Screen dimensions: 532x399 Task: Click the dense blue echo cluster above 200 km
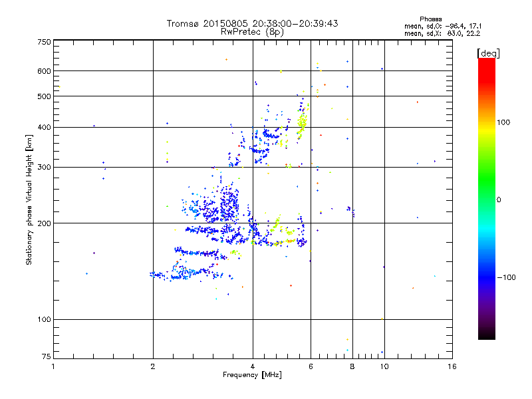(x=228, y=203)
